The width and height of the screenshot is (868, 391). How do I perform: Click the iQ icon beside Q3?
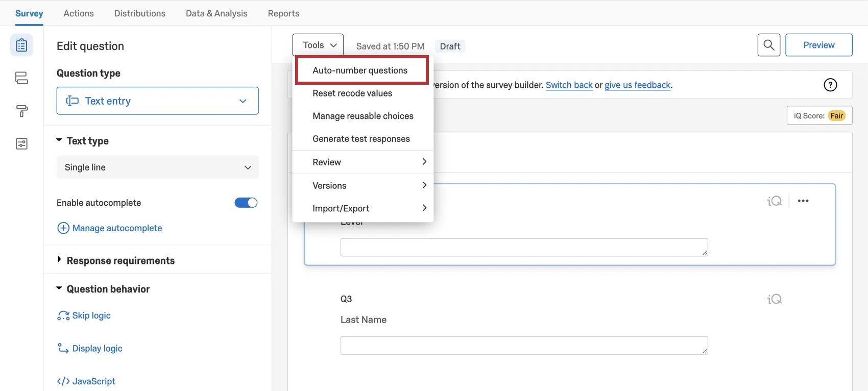775,300
